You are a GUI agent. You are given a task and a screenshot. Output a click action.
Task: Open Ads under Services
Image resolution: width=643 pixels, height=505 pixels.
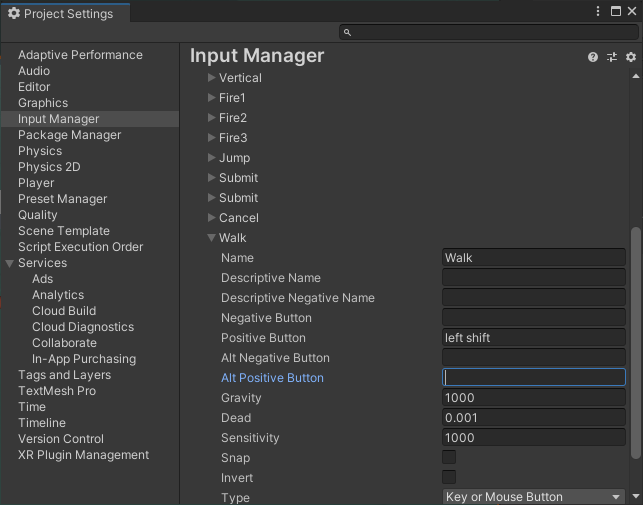[43, 279]
